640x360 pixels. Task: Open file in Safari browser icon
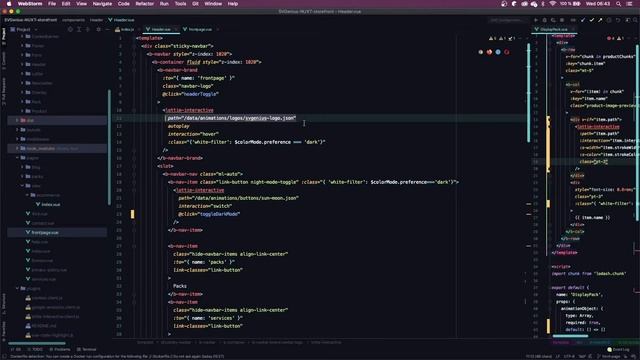point(498,52)
